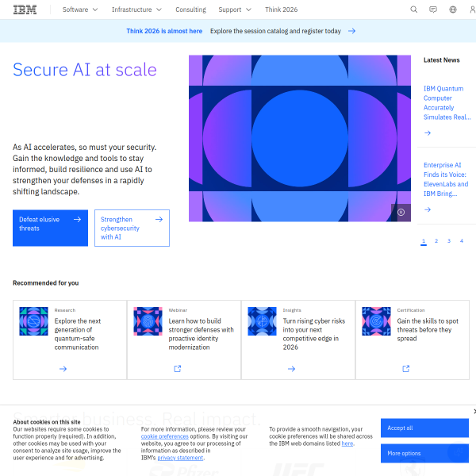Click arrow on cyber risks 2026 card
476x476 pixels.
tap(291, 369)
